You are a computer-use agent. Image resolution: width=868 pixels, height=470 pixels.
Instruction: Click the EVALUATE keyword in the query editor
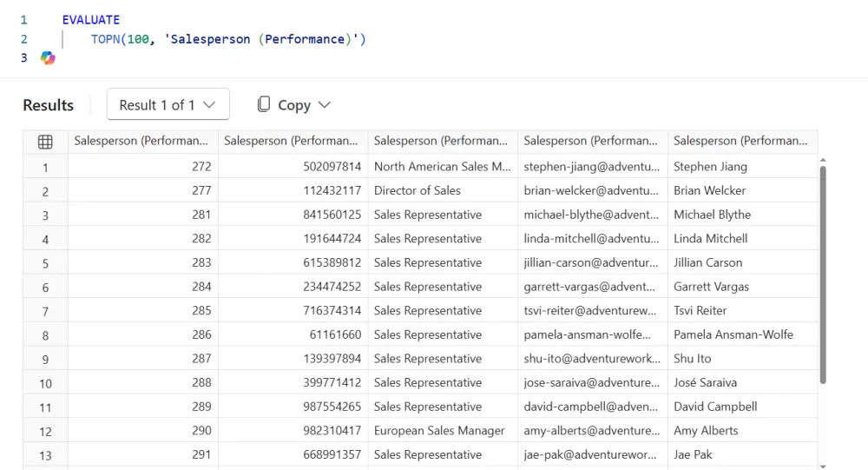[91, 20]
